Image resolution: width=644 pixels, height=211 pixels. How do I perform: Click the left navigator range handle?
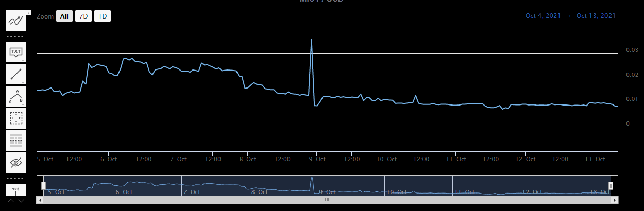tap(44, 186)
